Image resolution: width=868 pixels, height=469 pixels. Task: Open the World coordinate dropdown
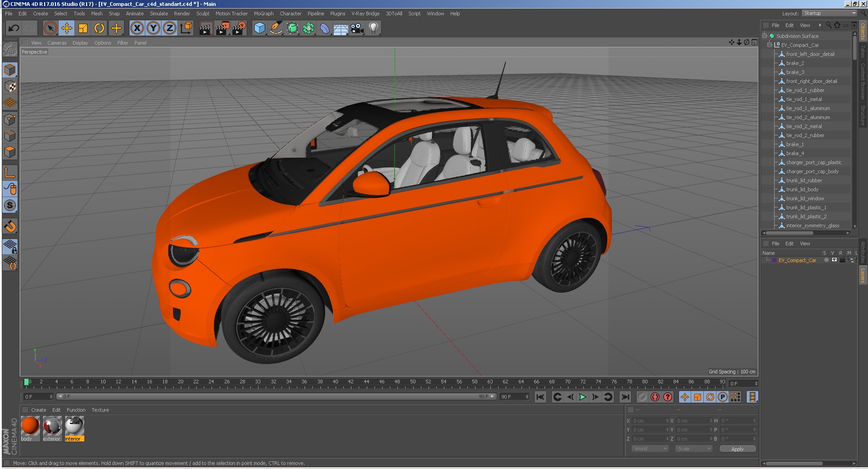[x=650, y=449]
